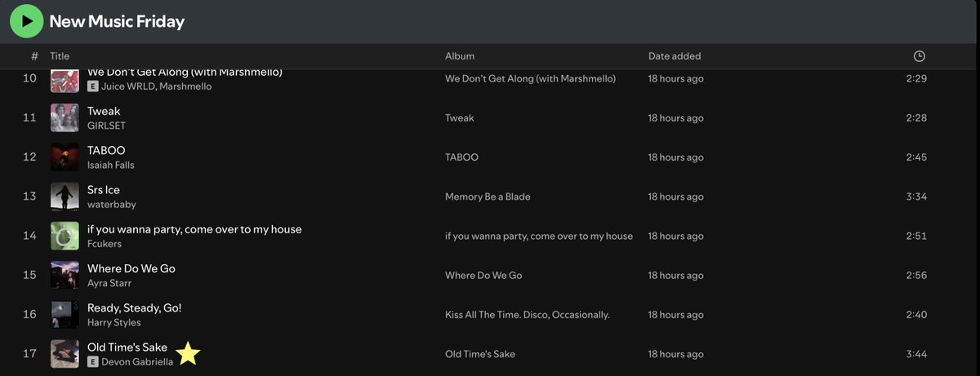
Task: Click track number 11
Action: [x=29, y=117]
